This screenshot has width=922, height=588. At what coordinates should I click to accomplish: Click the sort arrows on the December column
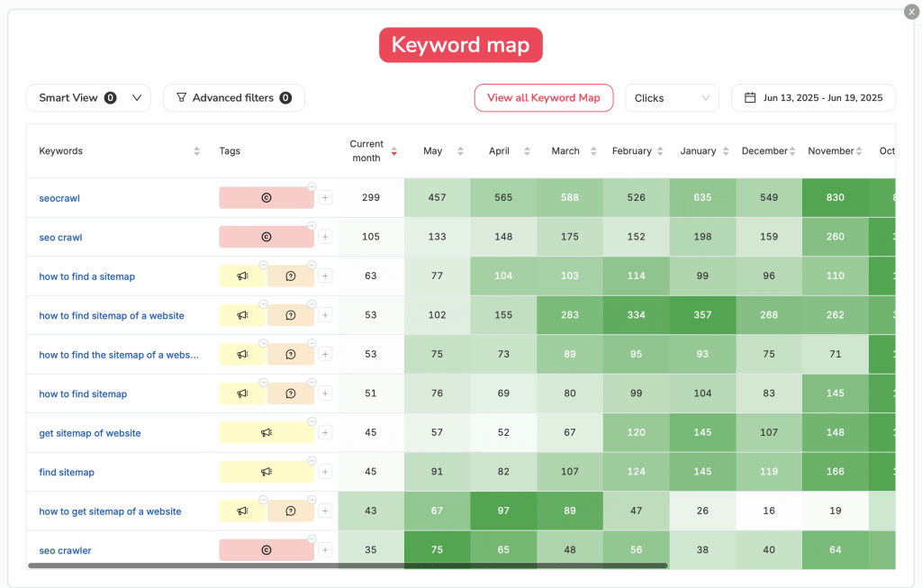pyautogui.click(x=793, y=151)
